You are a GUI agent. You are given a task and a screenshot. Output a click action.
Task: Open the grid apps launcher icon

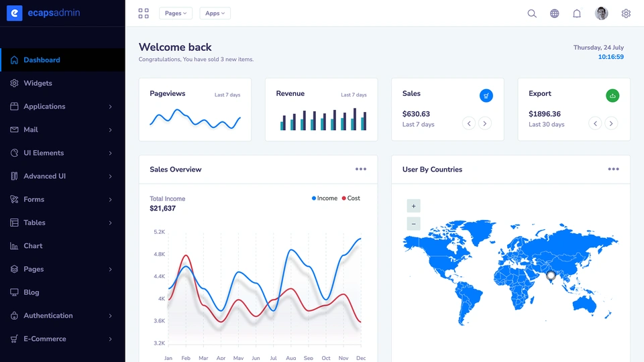click(144, 13)
